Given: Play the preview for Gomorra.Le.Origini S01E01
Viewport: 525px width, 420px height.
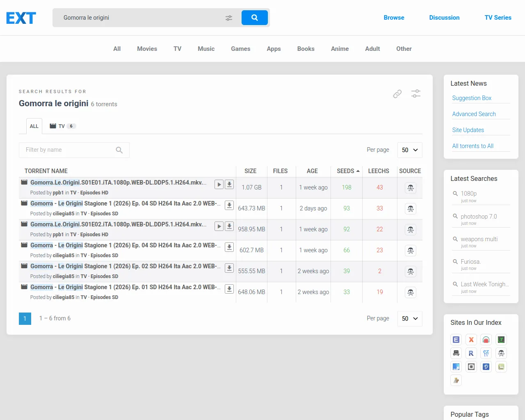Looking at the screenshot, I should pyautogui.click(x=219, y=185).
